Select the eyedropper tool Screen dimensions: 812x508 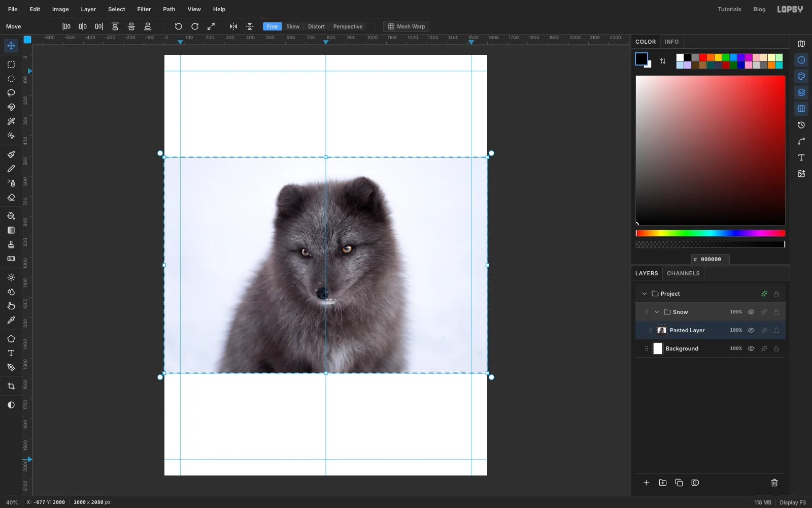coord(11,320)
